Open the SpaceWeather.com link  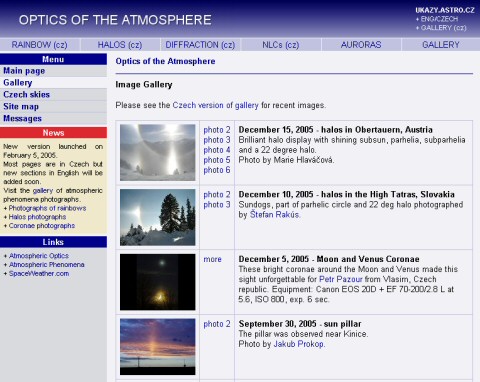coord(39,274)
